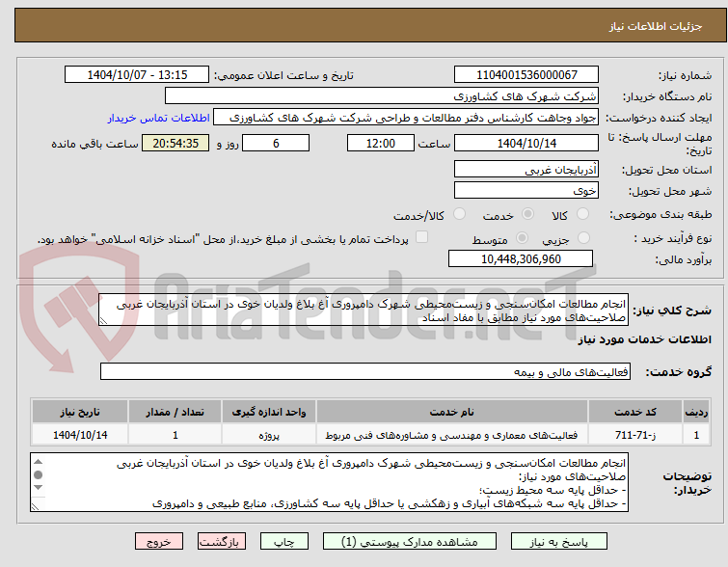Click the تعداد / مقدار column header
The width and height of the screenshot is (728, 567).
[x=175, y=412]
